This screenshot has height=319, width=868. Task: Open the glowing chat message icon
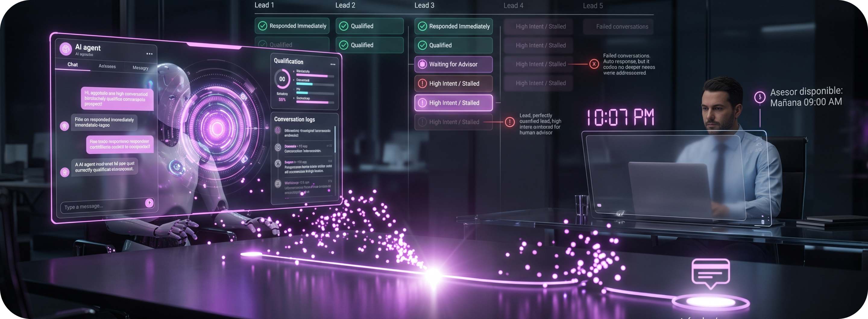click(711, 273)
